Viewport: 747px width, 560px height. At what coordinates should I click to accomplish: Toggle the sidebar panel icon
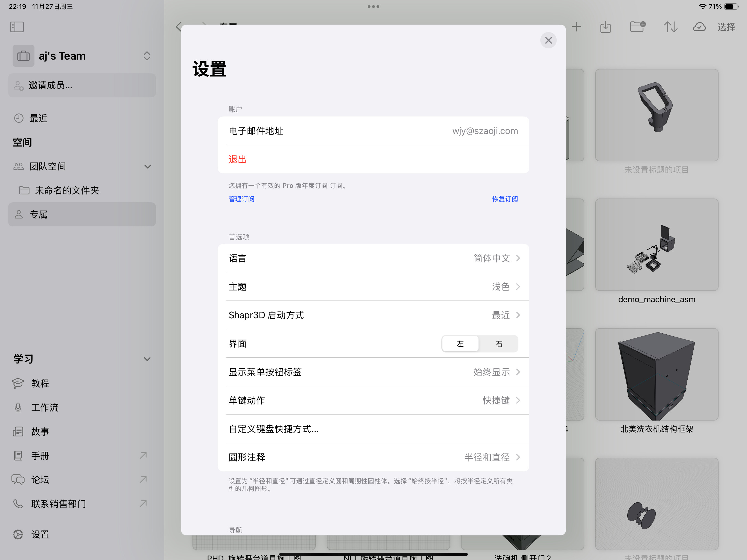[x=17, y=27]
